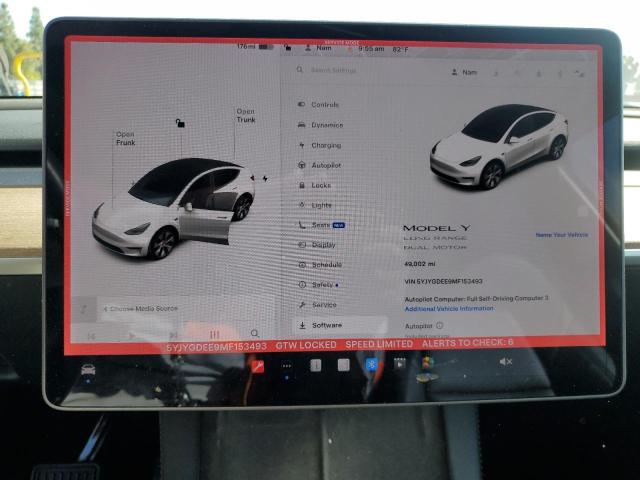Tap the media search magnifier icon
The width and height of the screenshot is (640, 480).
[x=255, y=333]
